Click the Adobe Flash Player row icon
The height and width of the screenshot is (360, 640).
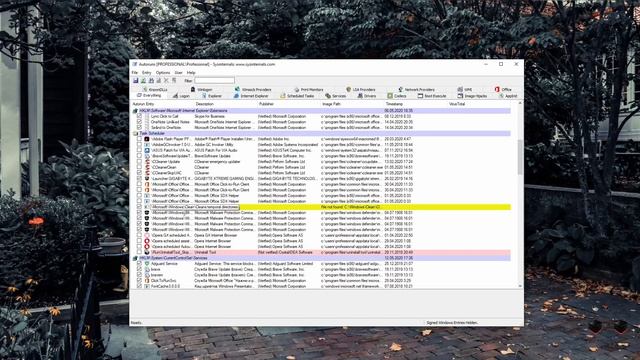coord(147,139)
